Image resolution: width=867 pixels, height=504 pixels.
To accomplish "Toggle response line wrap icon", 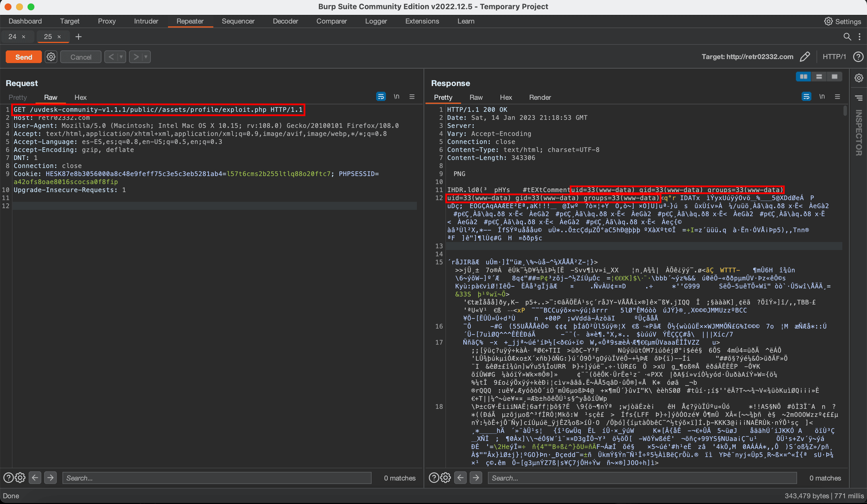I will point(807,97).
